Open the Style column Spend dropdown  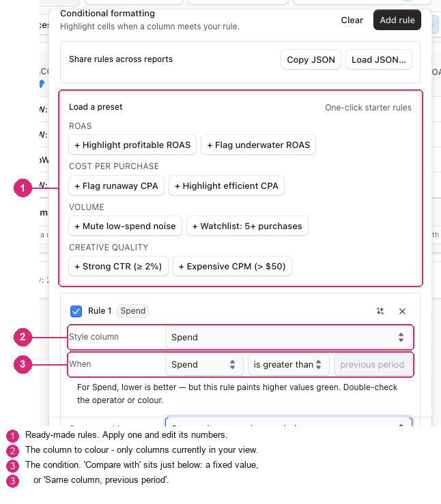click(x=289, y=337)
